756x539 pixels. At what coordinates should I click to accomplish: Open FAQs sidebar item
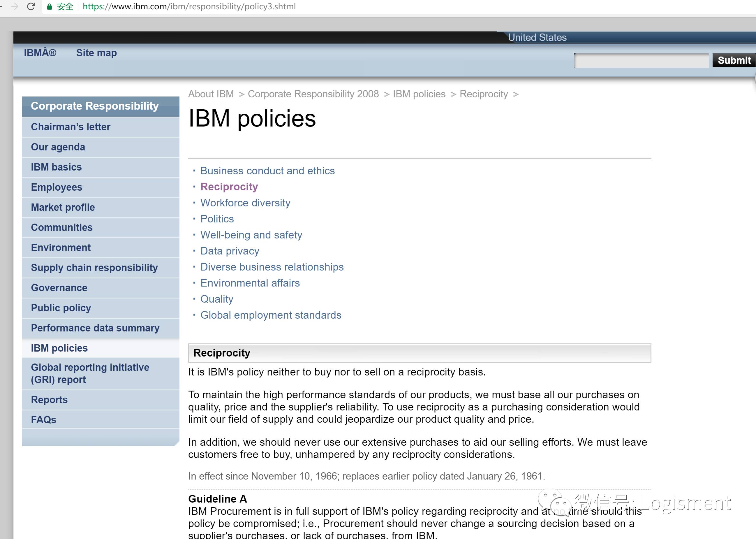pos(101,420)
